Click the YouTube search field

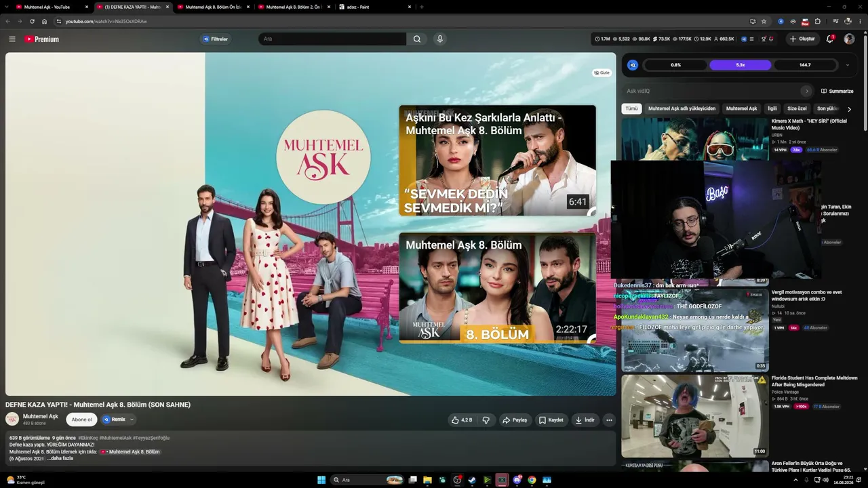pyautogui.click(x=332, y=39)
